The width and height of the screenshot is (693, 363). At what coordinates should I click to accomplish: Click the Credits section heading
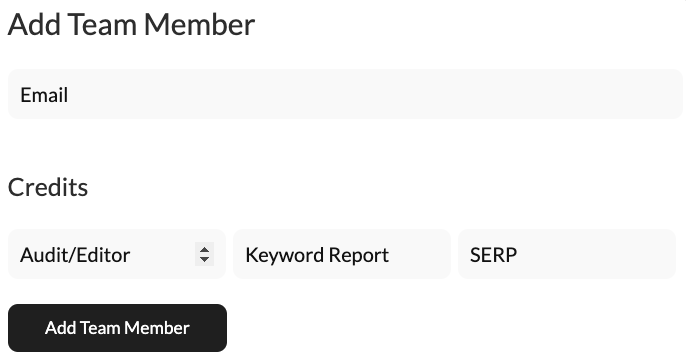pyautogui.click(x=48, y=187)
